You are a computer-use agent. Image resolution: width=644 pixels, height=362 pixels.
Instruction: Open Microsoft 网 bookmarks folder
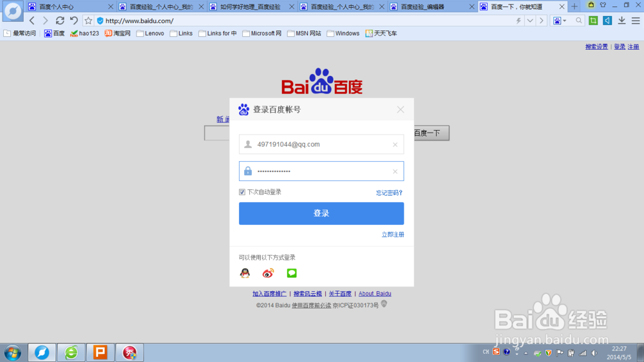[262, 33]
